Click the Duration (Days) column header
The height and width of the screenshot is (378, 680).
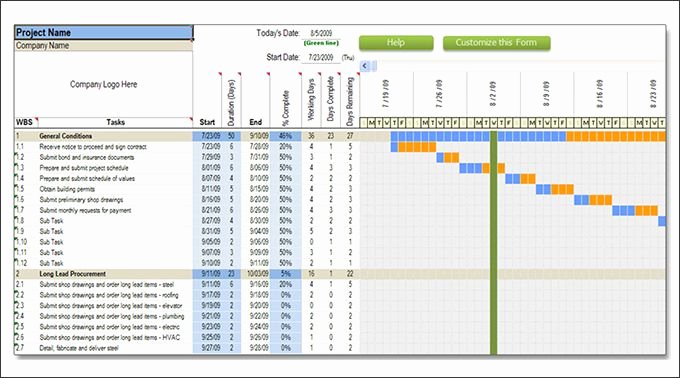[231, 102]
